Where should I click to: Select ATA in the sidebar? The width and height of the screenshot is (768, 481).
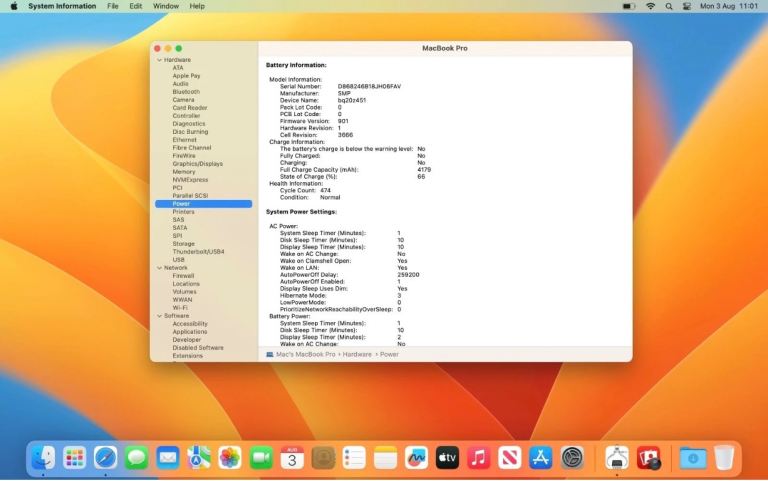[178, 68]
